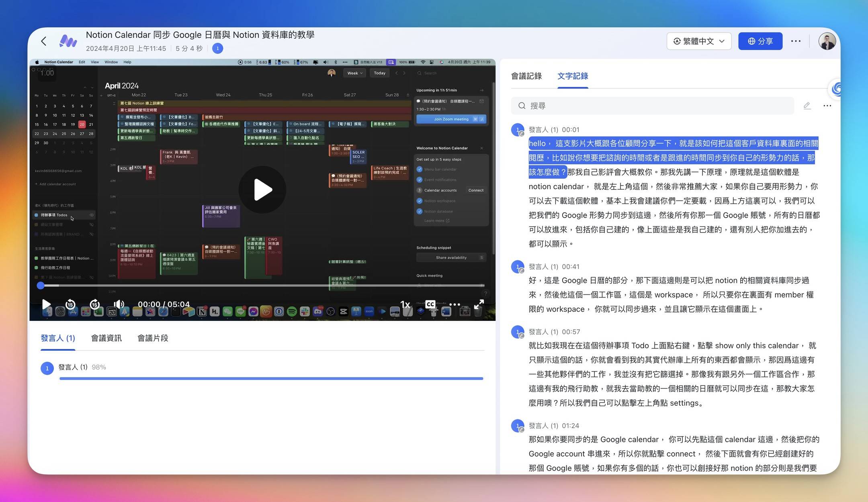Click the paragraph beginning 好，這是 Google 日曆的部分
This screenshot has height=502, width=868.
pyautogui.click(x=671, y=295)
